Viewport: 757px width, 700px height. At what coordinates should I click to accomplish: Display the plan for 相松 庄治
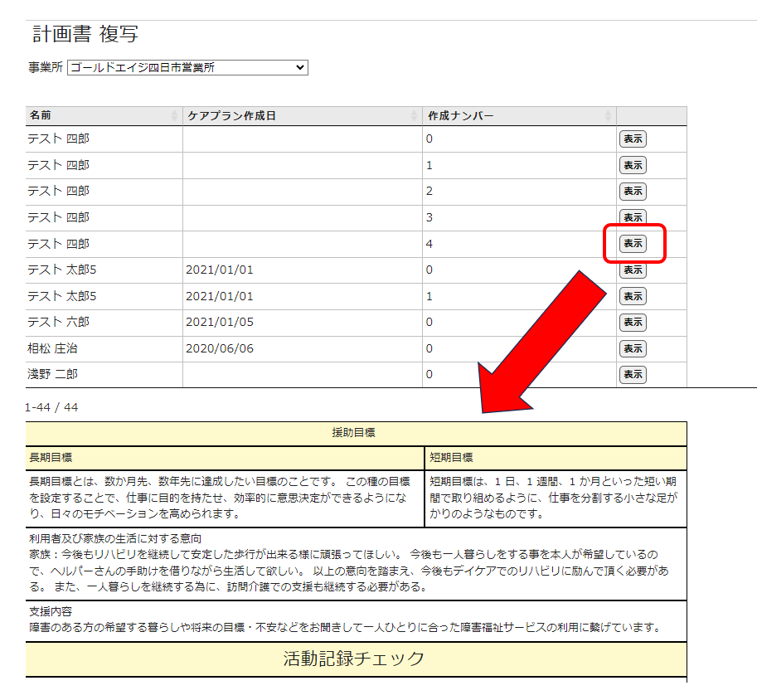coord(633,348)
